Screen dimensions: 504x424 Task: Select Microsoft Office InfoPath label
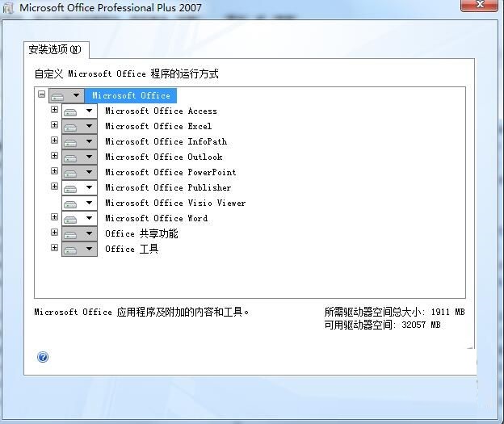166,141
